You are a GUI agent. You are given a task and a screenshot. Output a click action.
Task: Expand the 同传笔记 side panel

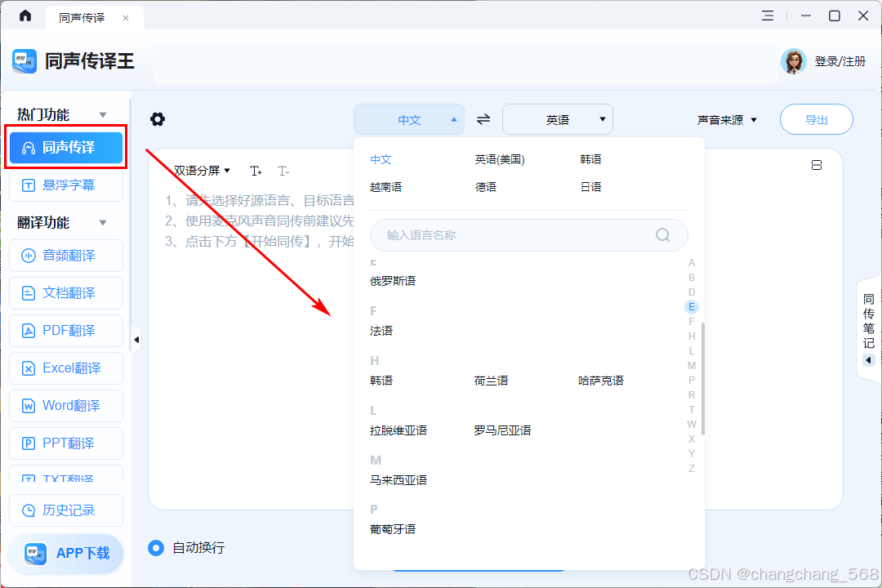coord(869,329)
